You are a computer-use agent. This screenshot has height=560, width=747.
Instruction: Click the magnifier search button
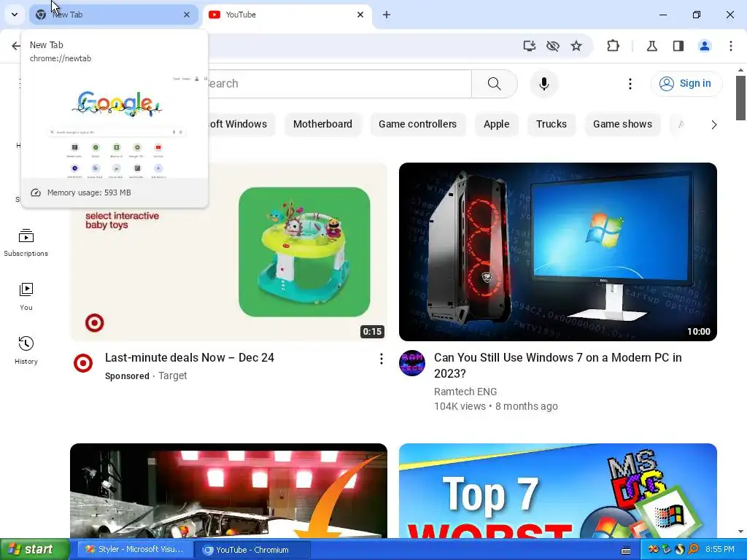point(495,84)
